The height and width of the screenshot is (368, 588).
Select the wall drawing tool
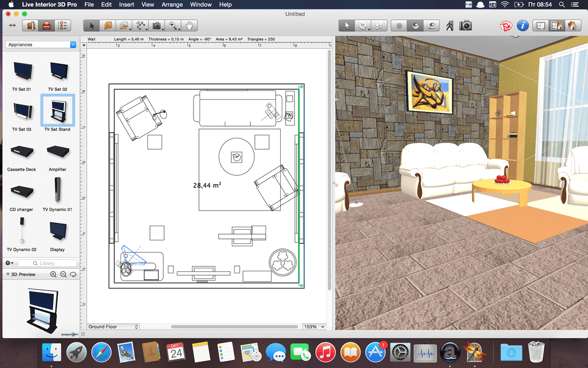click(x=108, y=26)
